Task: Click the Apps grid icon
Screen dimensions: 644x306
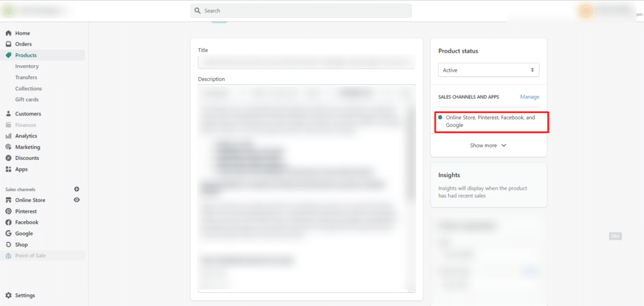Action: point(8,170)
